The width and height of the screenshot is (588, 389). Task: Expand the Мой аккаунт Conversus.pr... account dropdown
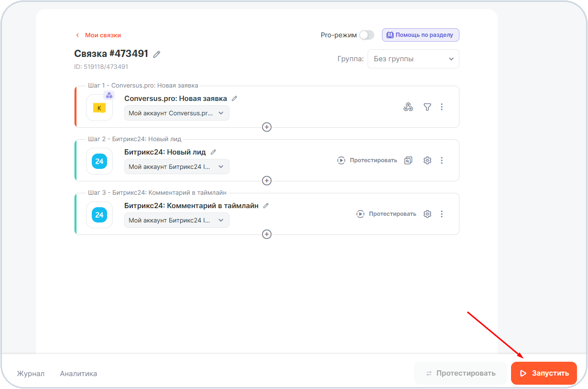pyautogui.click(x=177, y=113)
